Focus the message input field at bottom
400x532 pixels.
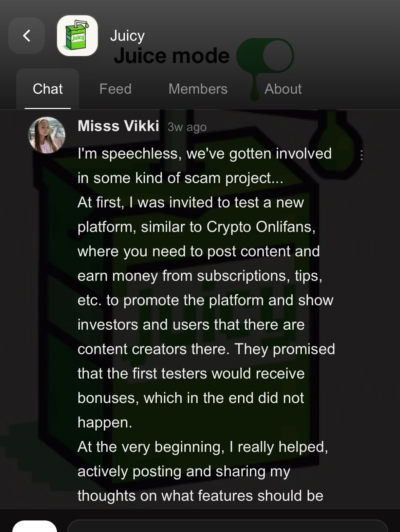pos(228,526)
